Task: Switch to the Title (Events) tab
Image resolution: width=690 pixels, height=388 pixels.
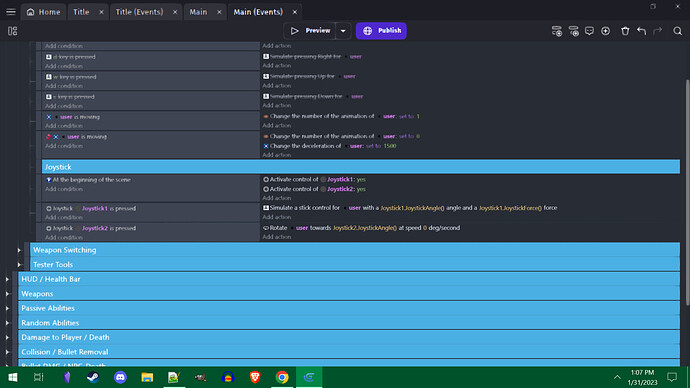Action: 139,12
